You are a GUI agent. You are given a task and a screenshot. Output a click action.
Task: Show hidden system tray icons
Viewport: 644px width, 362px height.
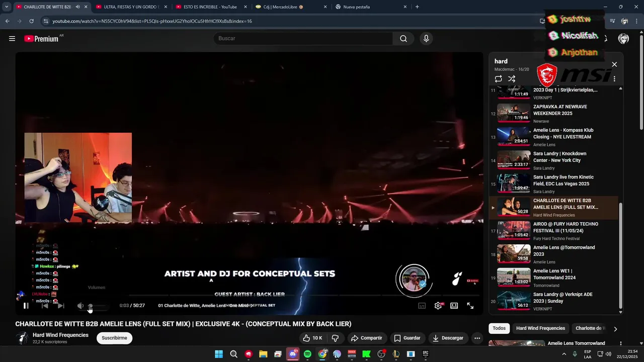564,354
